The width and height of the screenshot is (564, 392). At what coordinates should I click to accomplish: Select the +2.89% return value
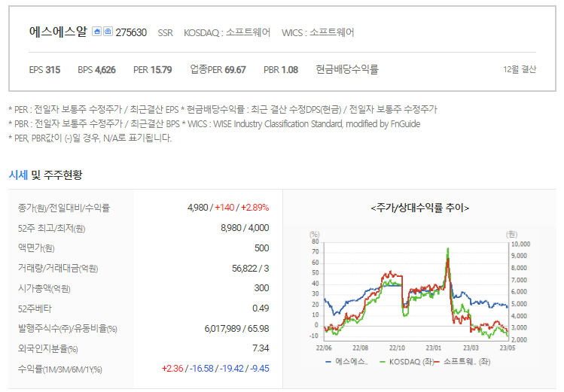pos(255,208)
